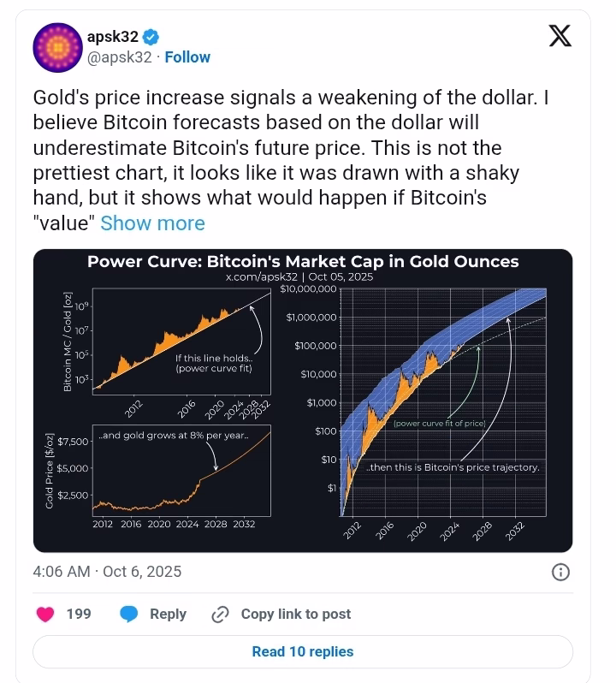
Task: Click the blue reply speech bubble icon
Action: point(129,614)
